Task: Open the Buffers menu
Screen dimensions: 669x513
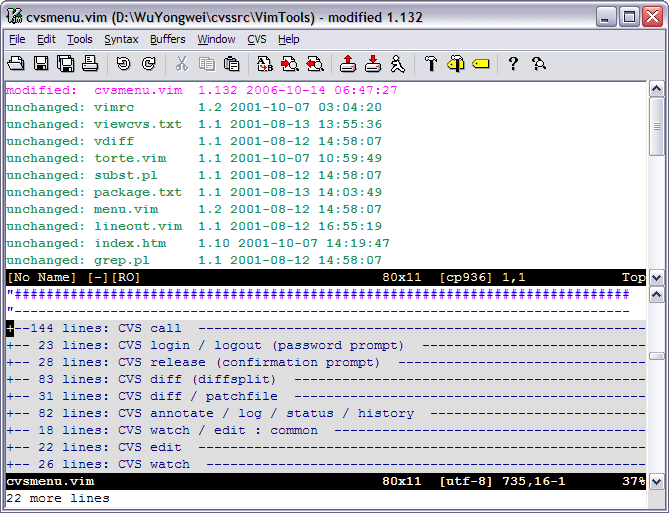Action: [167, 39]
